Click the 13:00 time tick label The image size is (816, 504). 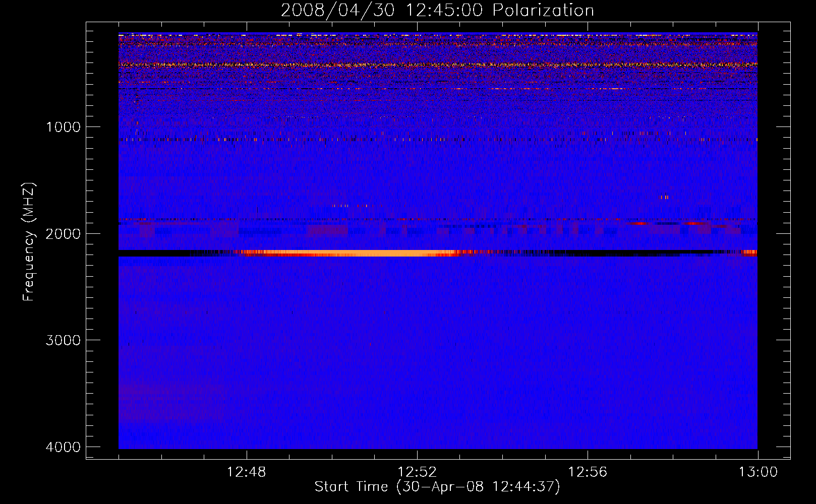[x=758, y=472]
